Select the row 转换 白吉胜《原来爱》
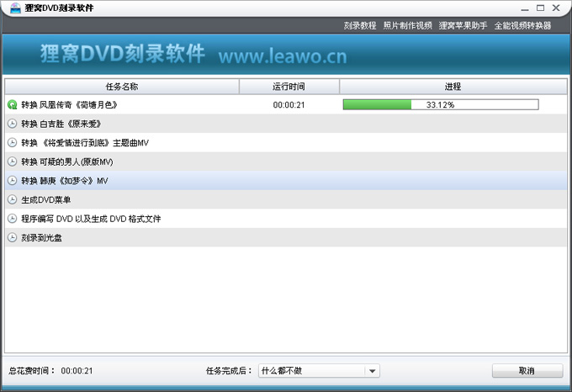This screenshot has width=572, height=392. 286,124
